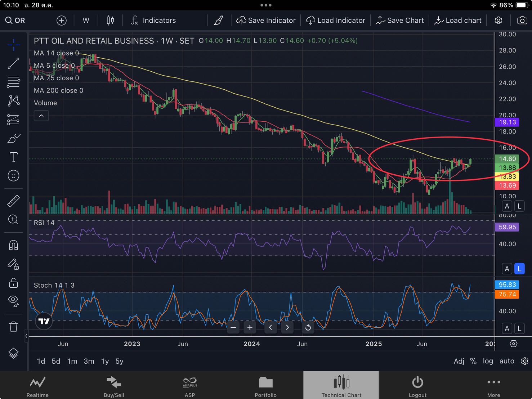Toggle stay-in-drawing-mode pencil lock
Screen dimensions: 532x399
14,264
